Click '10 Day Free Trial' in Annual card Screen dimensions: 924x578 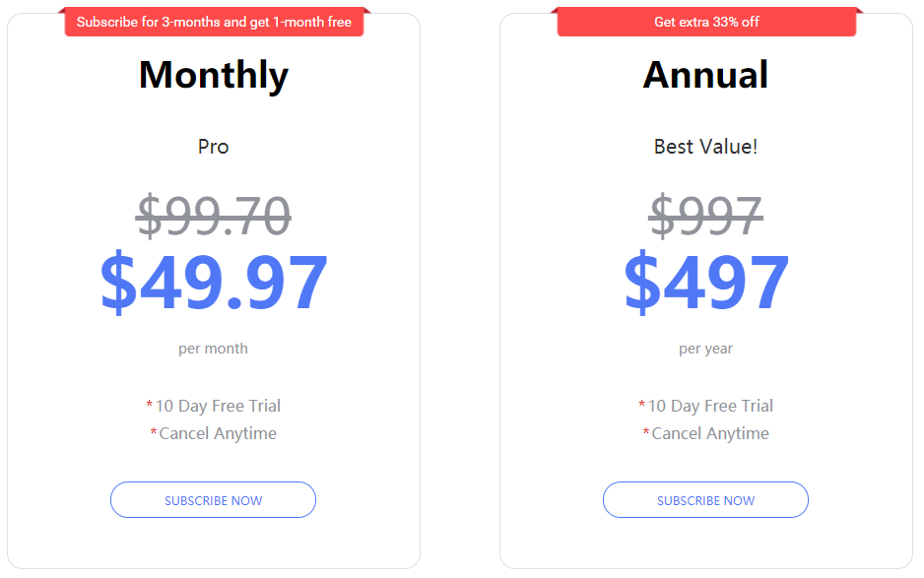[710, 406]
